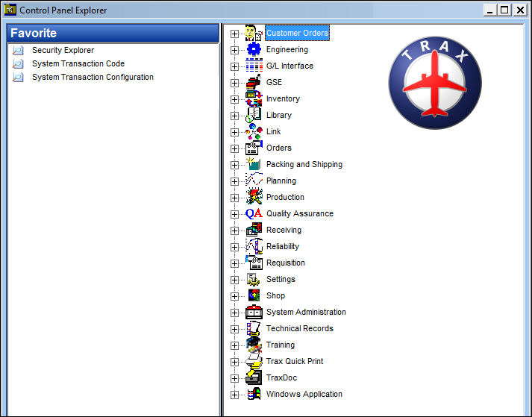Viewport: 532px width, 417px height.
Task: Select the Packing and Shipping label
Action: tap(304, 164)
